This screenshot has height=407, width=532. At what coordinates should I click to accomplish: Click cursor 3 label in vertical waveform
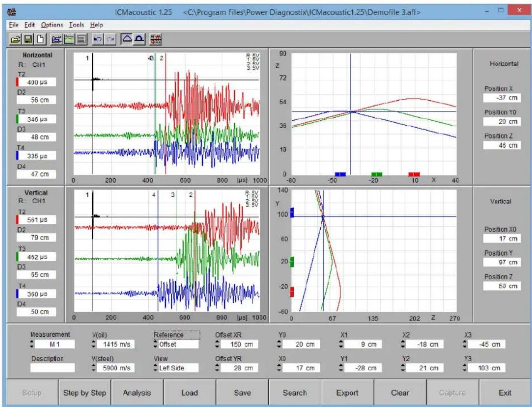pyautogui.click(x=173, y=195)
